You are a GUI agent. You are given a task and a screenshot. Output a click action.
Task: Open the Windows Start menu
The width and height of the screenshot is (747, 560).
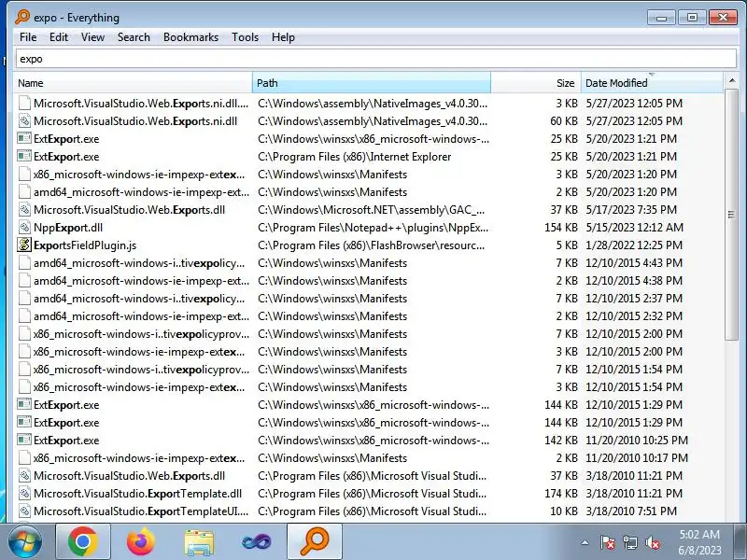(x=25, y=541)
